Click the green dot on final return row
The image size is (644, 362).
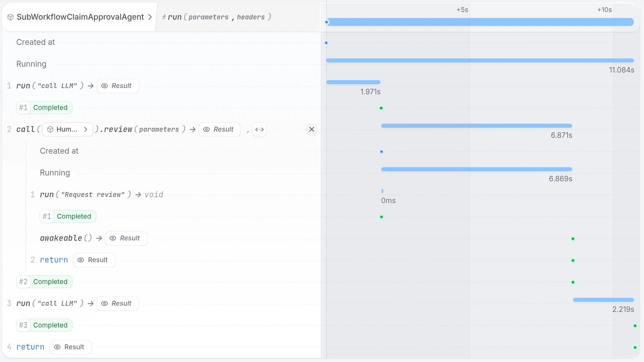tap(635, 347)
